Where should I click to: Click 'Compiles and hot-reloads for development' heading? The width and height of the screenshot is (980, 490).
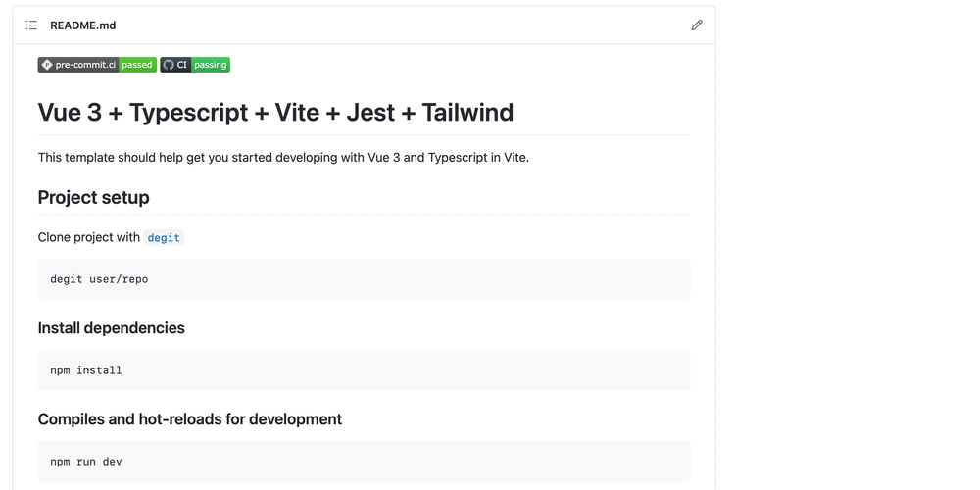[x=190, y=418]
